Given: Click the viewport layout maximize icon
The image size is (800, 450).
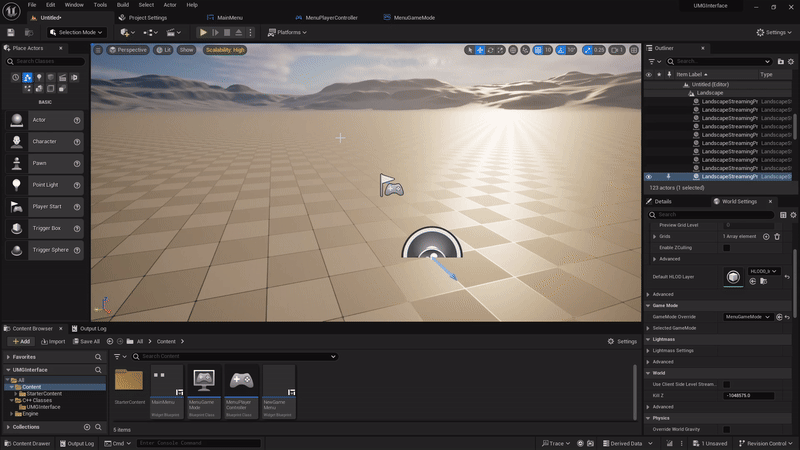Looking at the screenshot, I should coord(634,50).
